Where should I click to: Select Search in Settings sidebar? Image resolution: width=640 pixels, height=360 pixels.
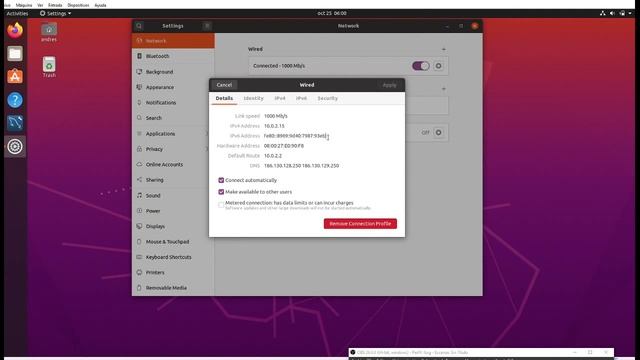point(173,118)
